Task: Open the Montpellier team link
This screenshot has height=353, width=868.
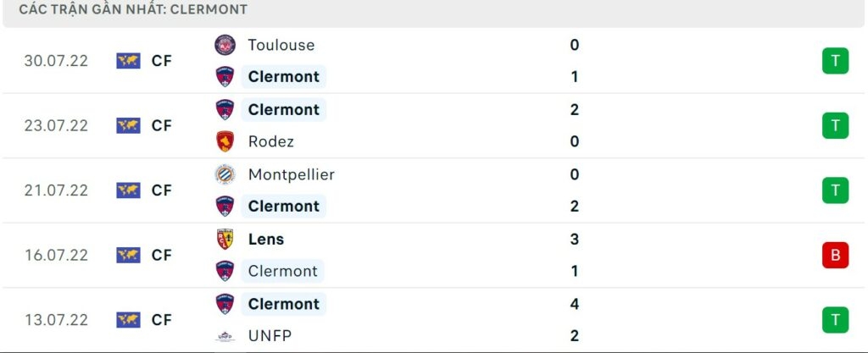Action: (291, 174)
